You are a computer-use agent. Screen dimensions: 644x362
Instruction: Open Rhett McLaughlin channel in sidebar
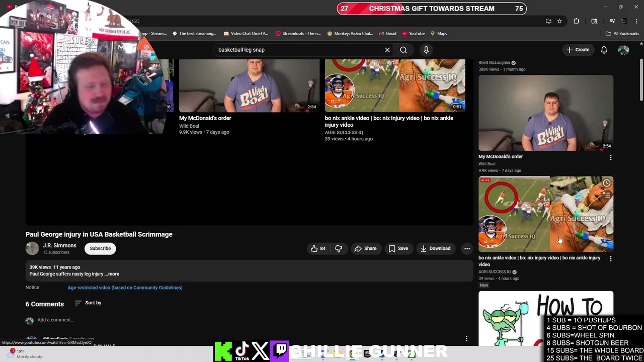point(494,63)
